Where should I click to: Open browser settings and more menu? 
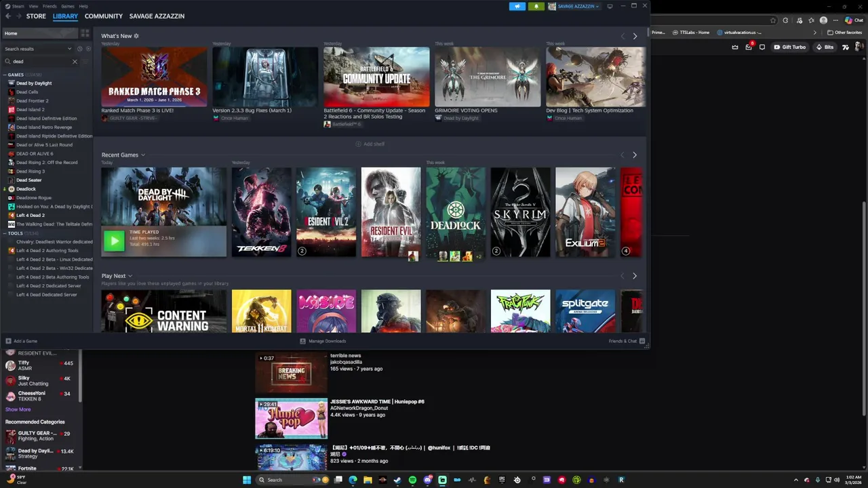click(x=835, y=20)
